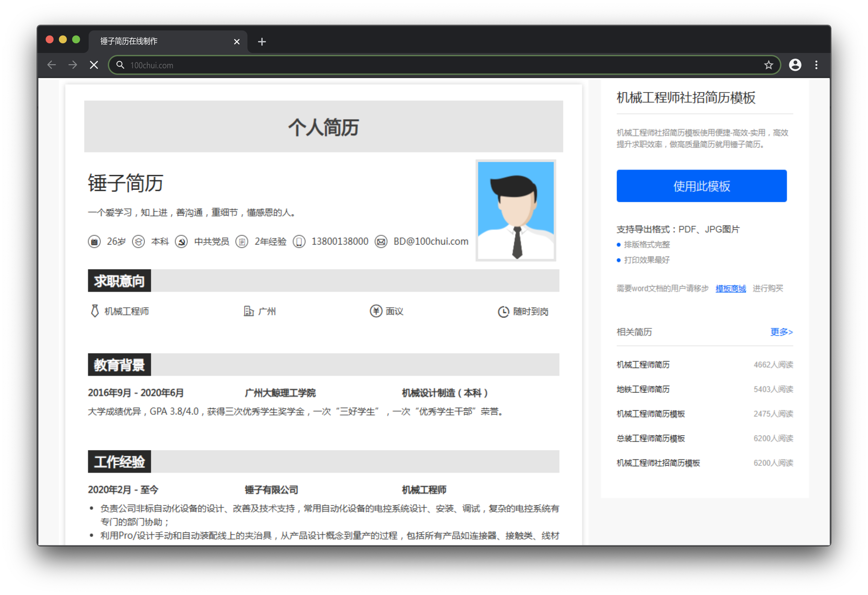
Task: Click the building icon beside 广州
Action: [x=249, y=311]
